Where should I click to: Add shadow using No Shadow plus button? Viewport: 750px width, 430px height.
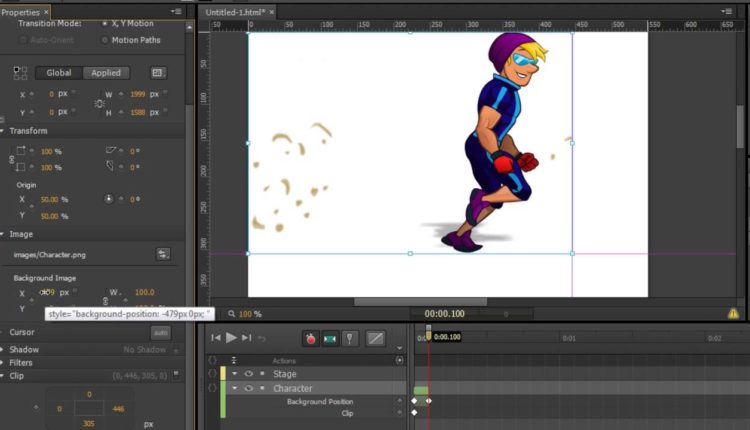(176, 350)
